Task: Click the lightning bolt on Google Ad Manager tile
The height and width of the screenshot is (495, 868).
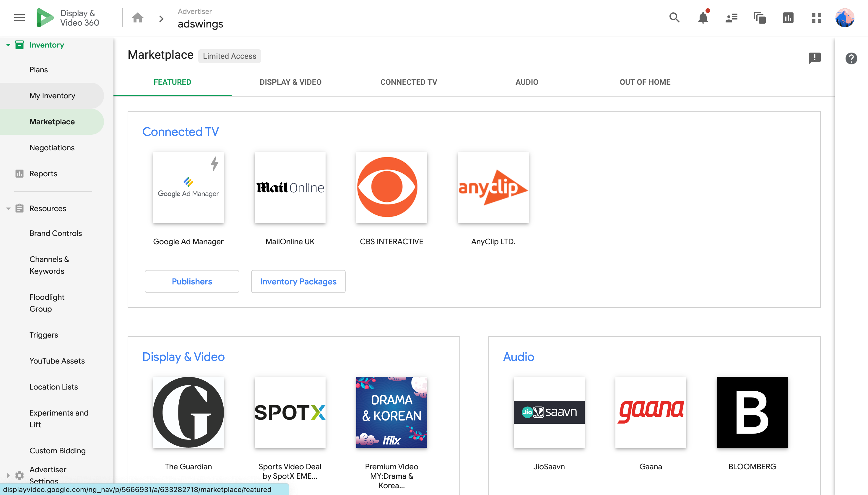Action: click(x=214, y=164)
